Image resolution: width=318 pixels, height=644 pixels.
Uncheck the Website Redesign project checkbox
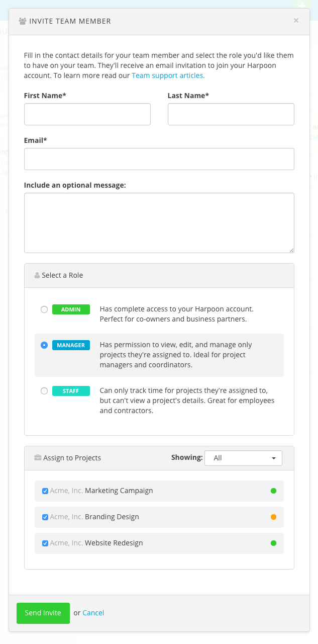45,543
